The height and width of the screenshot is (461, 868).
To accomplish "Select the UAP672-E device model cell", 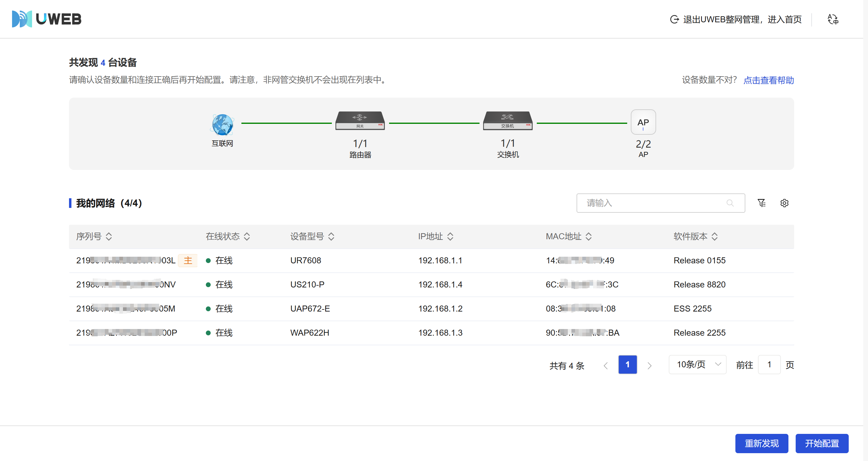I will 310,309.
